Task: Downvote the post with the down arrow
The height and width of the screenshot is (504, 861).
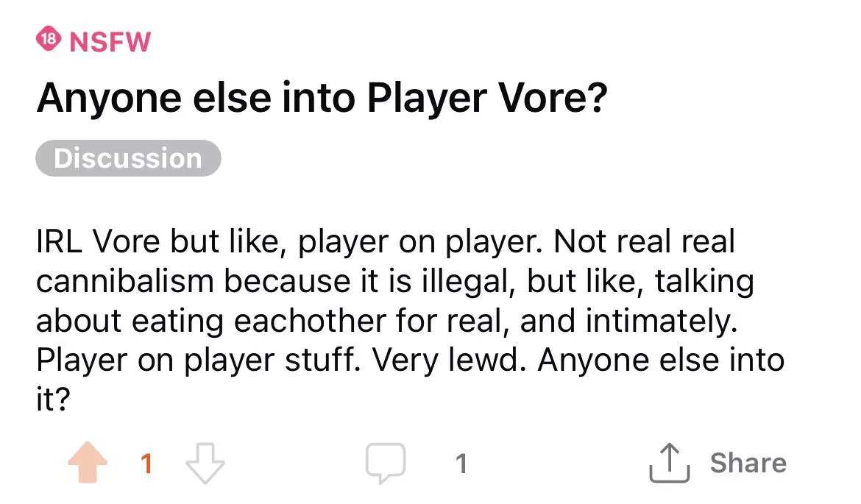Action: coord(205,464)
